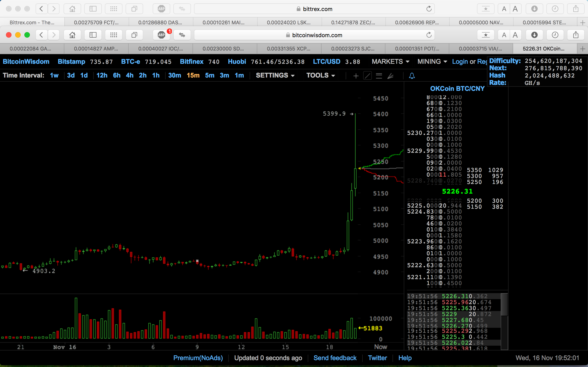The width and height of the screenshot is (588, 367).
Task: Select the Fibonacci retracement lines tool
Action: click(x=379, y=76)
